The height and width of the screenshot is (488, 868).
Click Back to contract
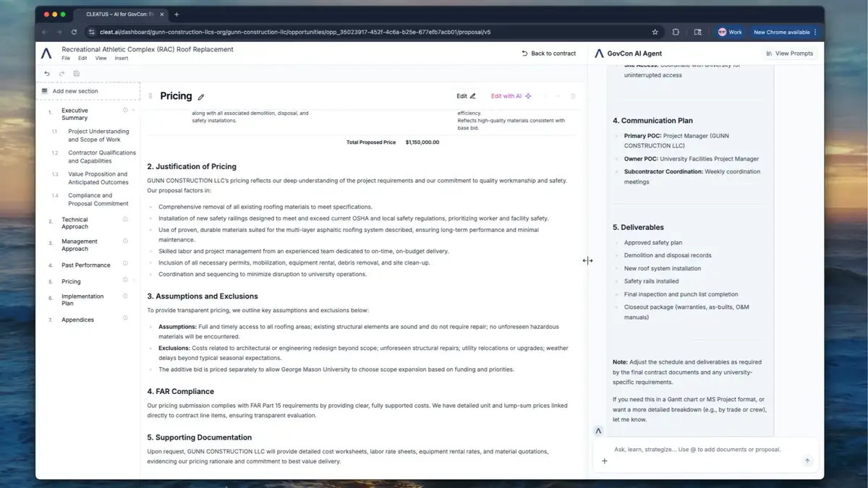(549, 53)
